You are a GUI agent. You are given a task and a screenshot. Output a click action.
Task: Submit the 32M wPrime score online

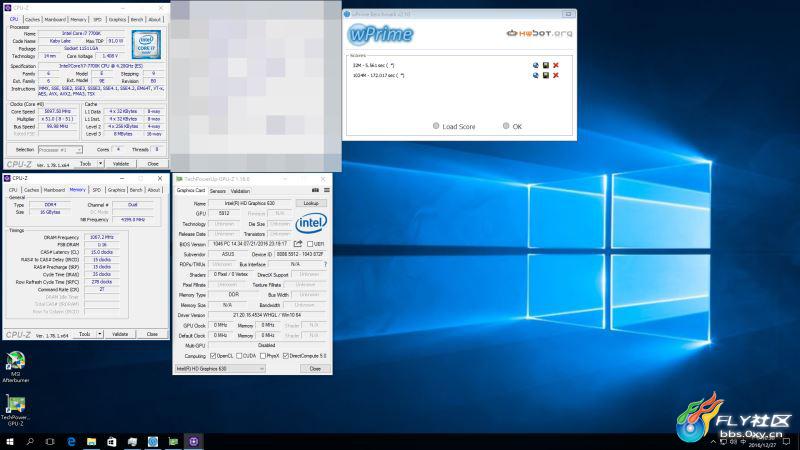pos(535,65)
